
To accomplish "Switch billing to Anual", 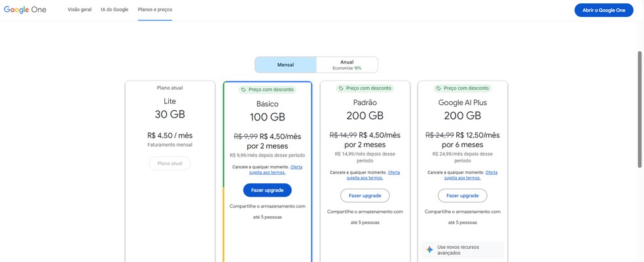I will (x=347, y=65).
